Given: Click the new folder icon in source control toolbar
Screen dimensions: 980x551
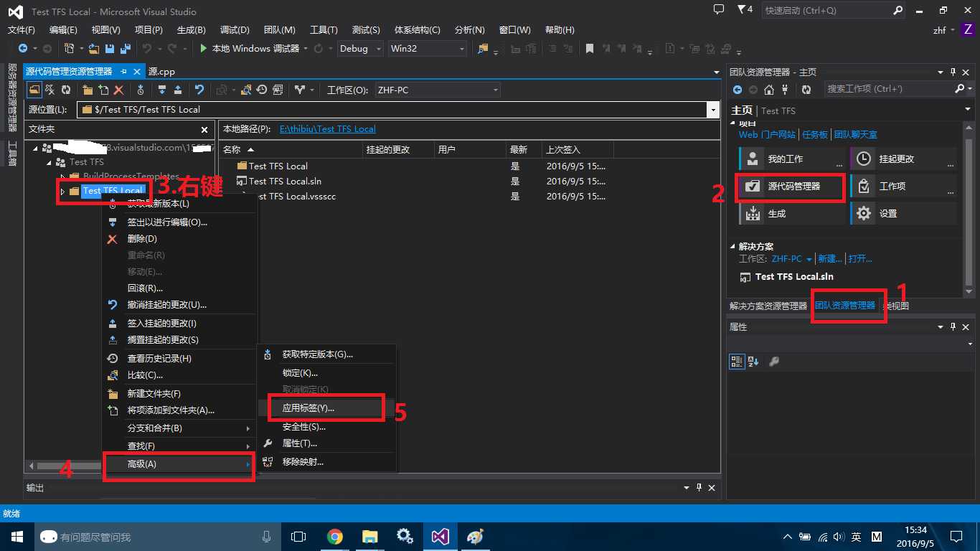Looking at the screenshot, I should [x=88, y=90].
